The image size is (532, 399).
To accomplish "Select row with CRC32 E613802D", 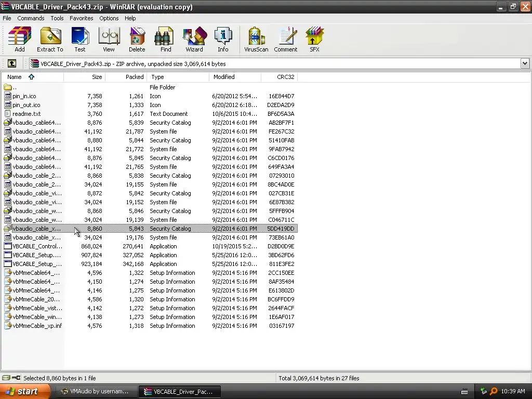I will pos(149,290).
